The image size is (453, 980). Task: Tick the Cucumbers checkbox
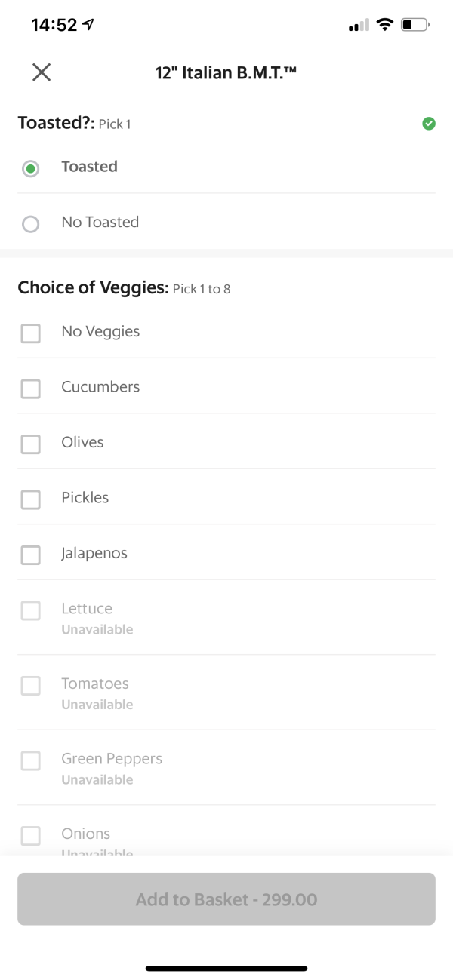(30, 389)
